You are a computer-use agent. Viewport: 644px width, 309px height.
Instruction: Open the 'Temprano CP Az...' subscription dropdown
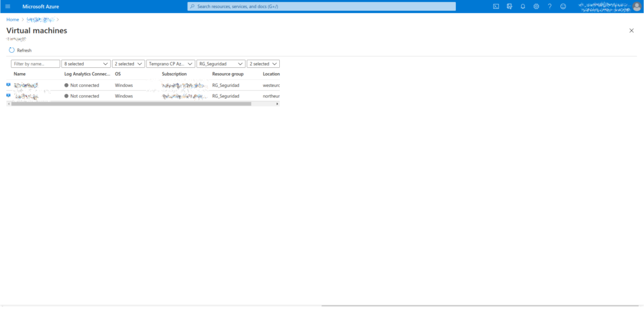[x=170, y=64]
